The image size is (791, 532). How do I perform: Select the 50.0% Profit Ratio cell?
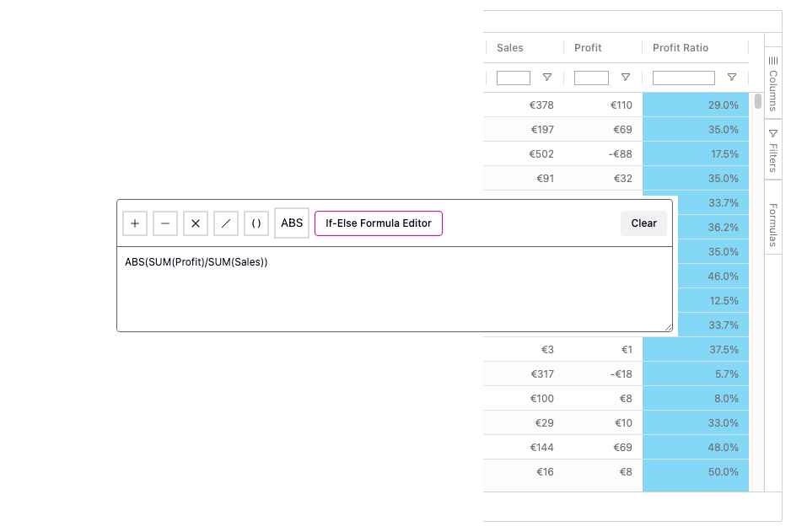pyautogui.click(x=696, y=472)
